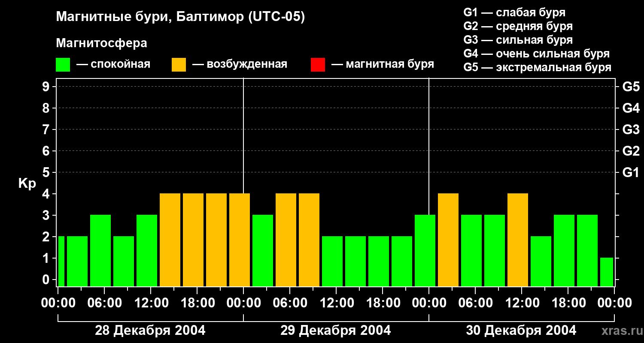
Task: Select the chart title 'Магнитные бури, Балтимор'
Action: (180, 18)
